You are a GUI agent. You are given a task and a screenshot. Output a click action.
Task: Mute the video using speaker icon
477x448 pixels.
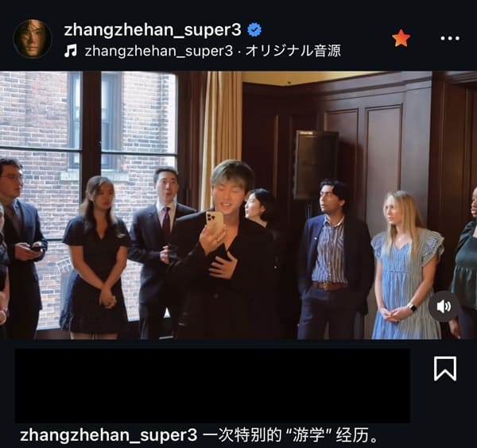444,307
